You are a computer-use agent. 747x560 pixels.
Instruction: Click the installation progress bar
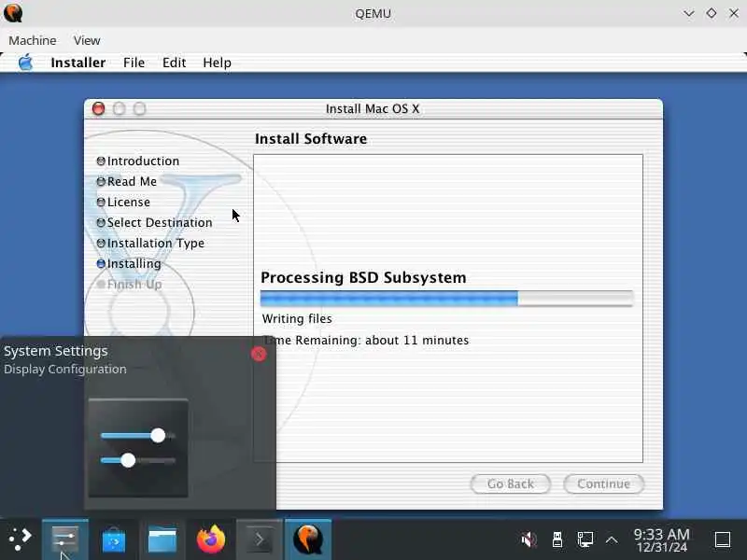point(446,298)
